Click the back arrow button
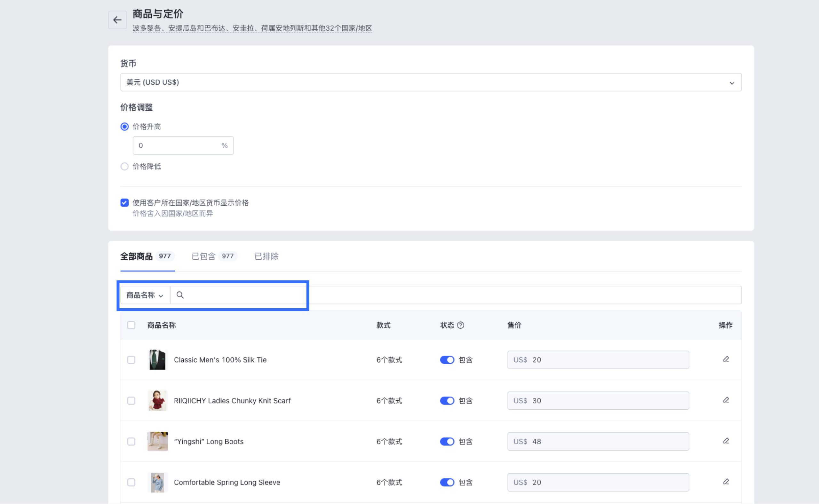The width and height of the screenshot is (819, 504). (117, 20)
